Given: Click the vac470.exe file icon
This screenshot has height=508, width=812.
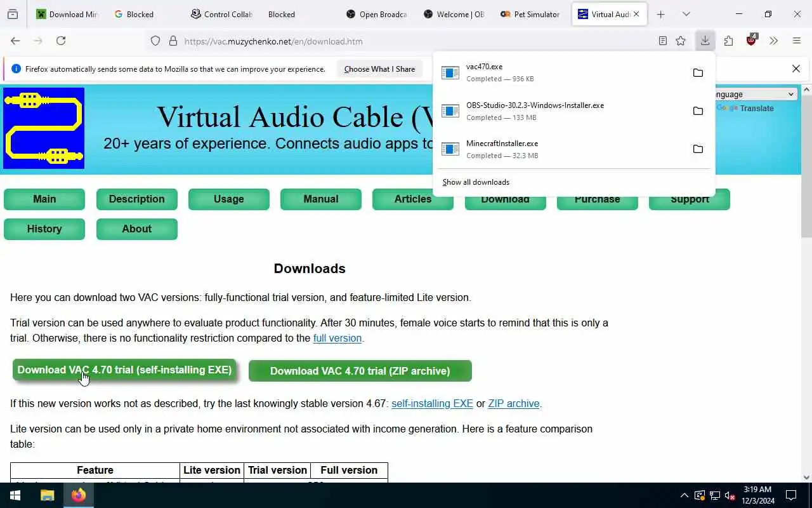Looking at the screenshot, I should (450, 73).
